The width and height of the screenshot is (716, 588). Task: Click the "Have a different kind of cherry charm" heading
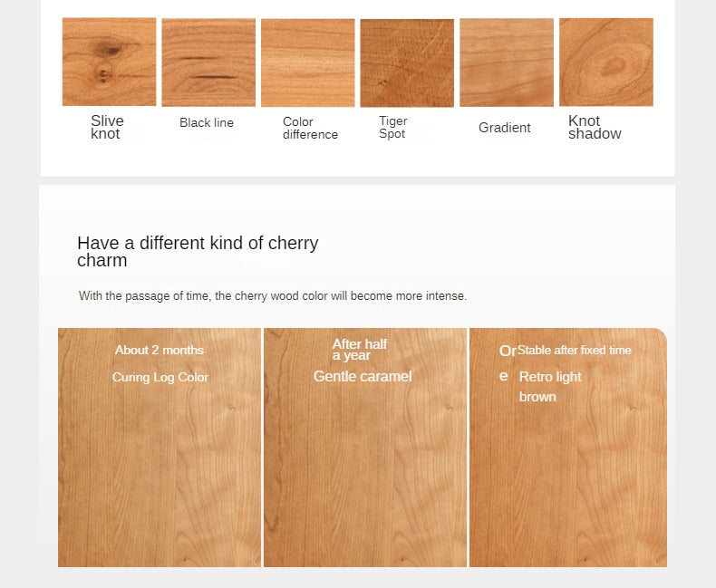pos(198,252)
